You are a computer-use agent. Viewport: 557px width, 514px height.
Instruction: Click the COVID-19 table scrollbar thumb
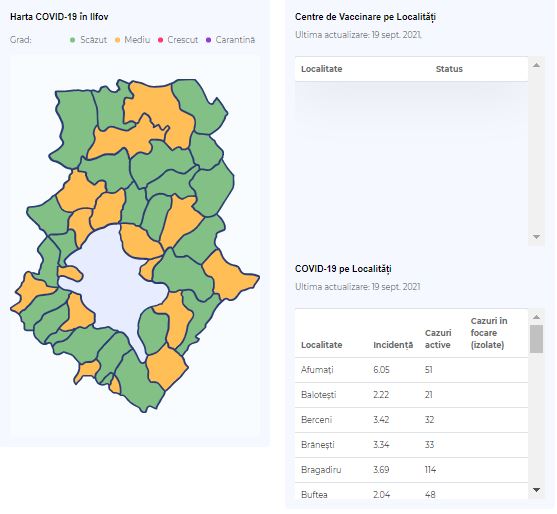click(536, 339)
